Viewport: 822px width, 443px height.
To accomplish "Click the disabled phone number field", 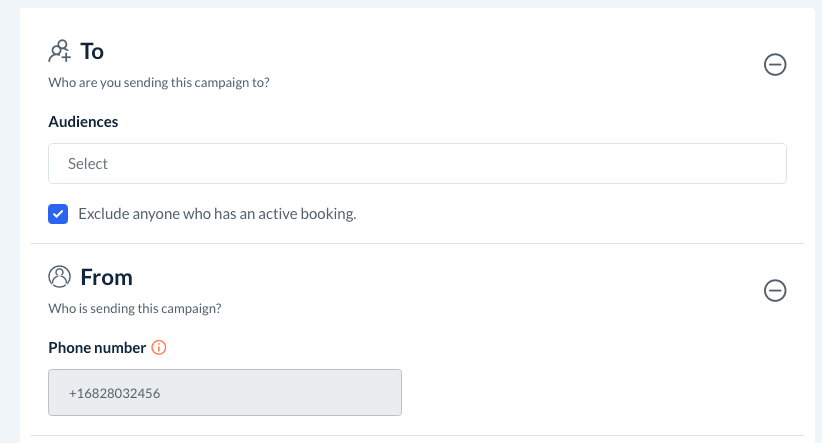I will 225,393.
